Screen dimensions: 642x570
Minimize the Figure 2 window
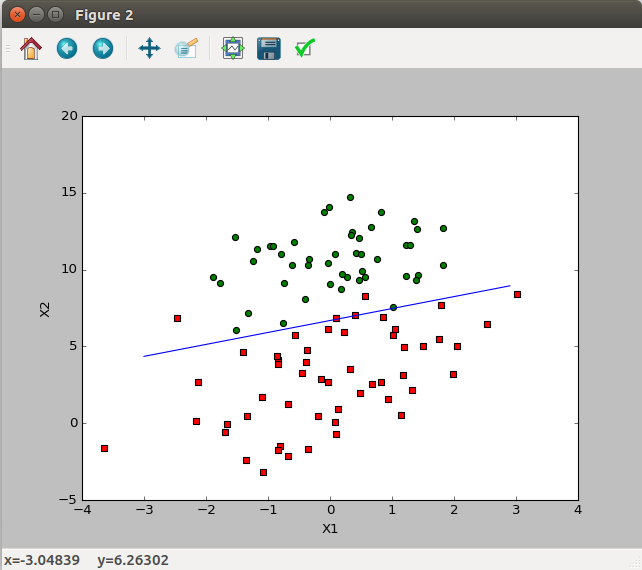pyautogui.click(x=36, y=15)
